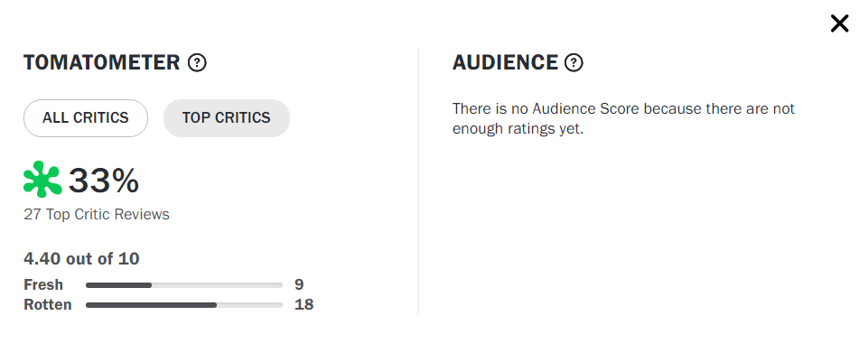The height and width of the screenshot is (362, 868).
Task: Click the Rotten count number 18
Action: pos(303,305)
